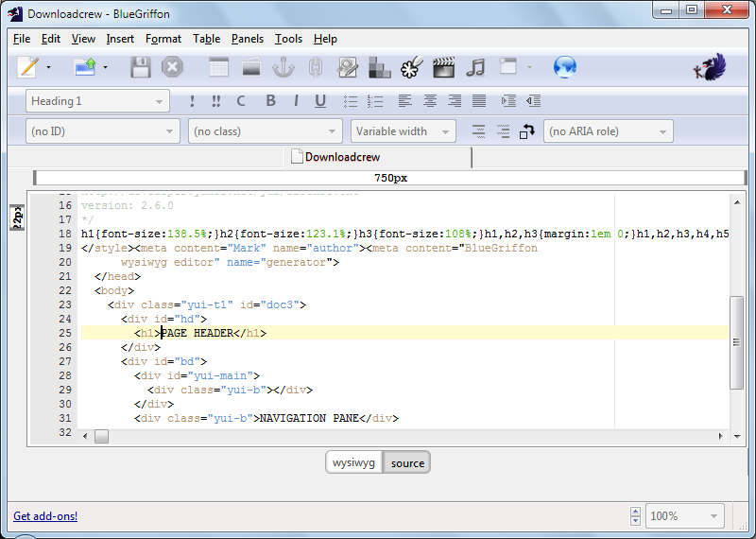The height and width of the screenshot is (539, 756).
Task: Insert an anchor via anchor icon
Action: (283, 67)
